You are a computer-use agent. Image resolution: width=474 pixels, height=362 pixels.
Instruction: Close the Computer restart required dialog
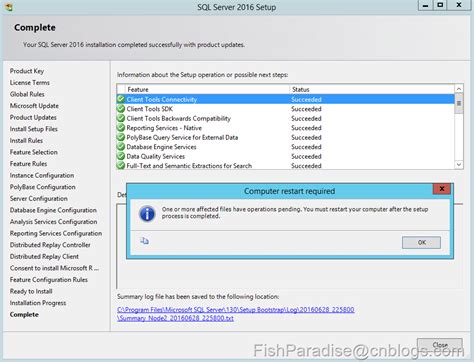(442, 189)
